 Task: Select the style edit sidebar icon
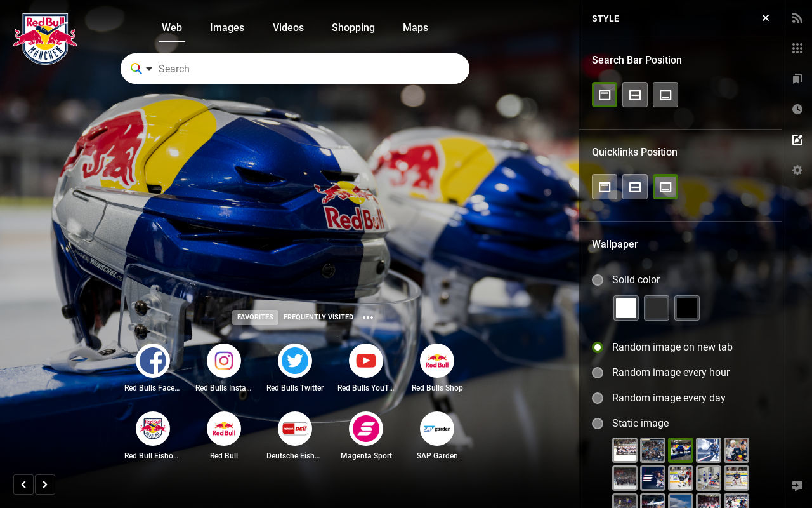[x=797, y=140]
